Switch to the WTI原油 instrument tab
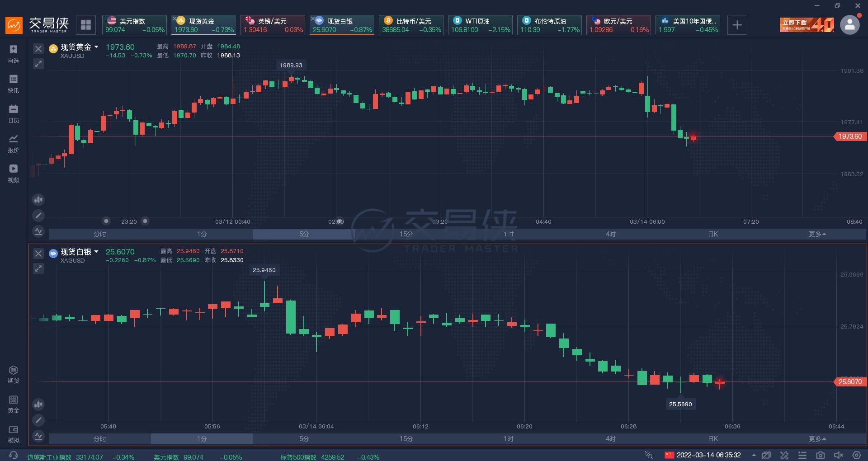868x461 pixels. tap(481, 25)
